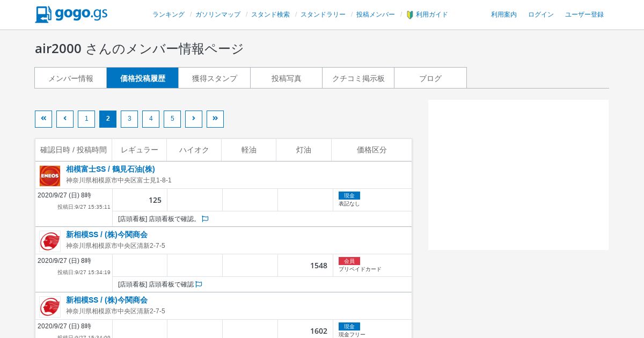Switch to 獲得スタンプ tab
Viewport: 644px width, 338px height.
[215, 78]
